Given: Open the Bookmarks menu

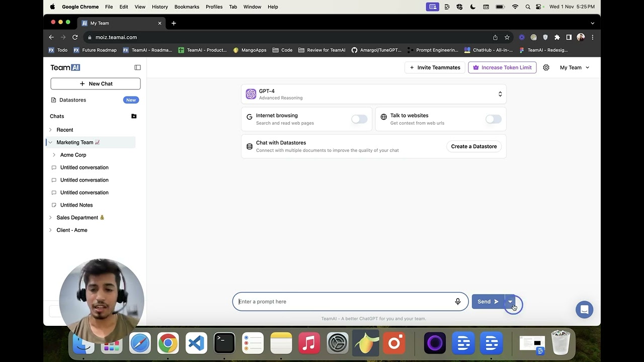Looking at the screenshot, I should tap(187, 7).
